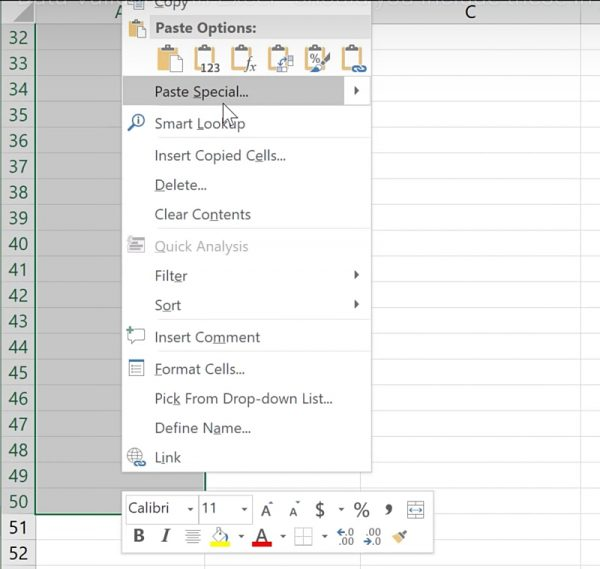
Task: Toggle Italic in mini toolbar
Action: pyautogui.click(x=166, y=537)
